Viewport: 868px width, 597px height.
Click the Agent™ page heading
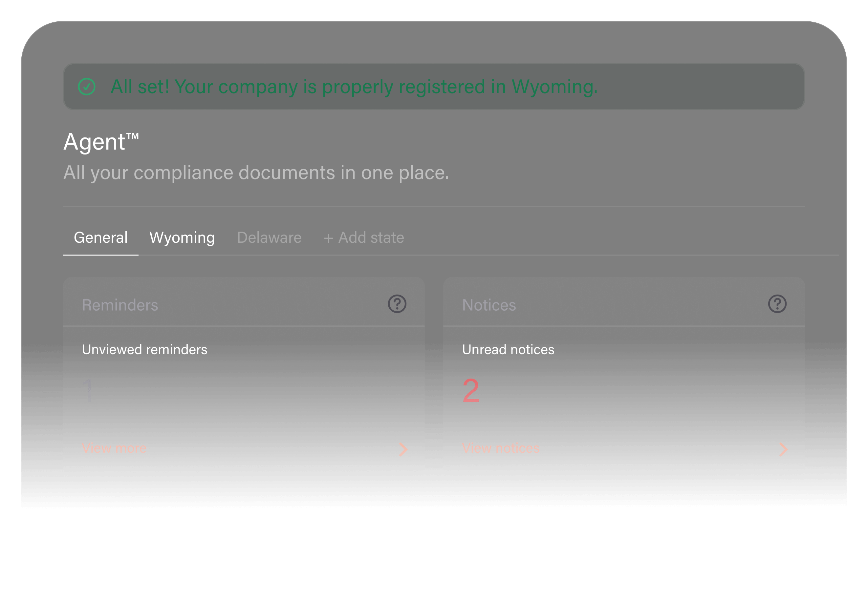(x=101, y=142)
